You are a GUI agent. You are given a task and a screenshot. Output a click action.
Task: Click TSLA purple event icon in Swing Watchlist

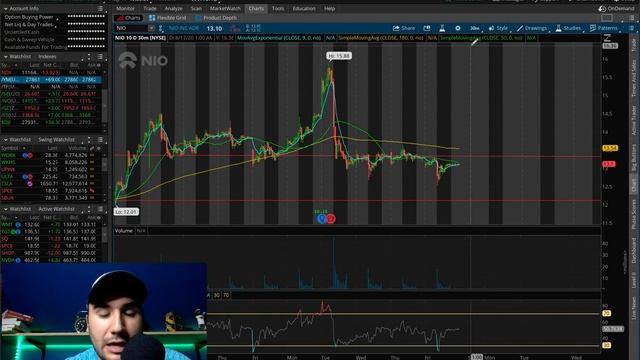pos(30,184)
